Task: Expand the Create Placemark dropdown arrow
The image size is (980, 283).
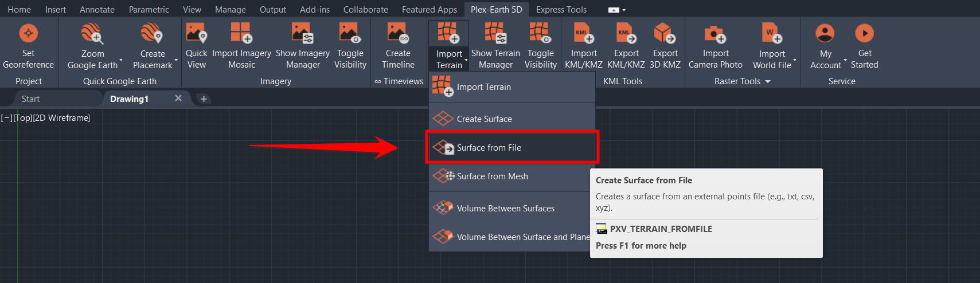Action: (x=176, y=60)
